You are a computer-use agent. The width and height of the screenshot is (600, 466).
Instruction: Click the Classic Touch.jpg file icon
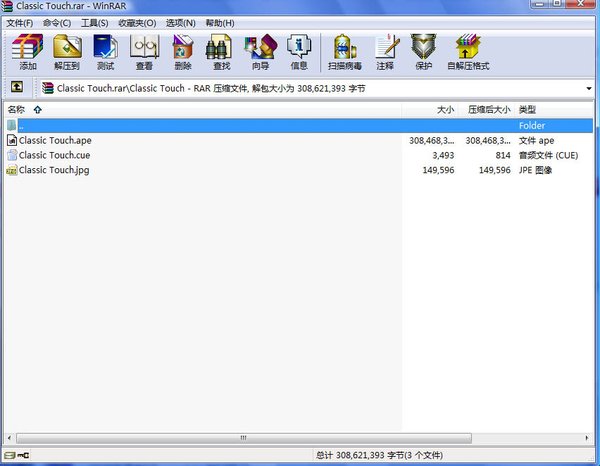pyautogui.click(x=12, y=170)
